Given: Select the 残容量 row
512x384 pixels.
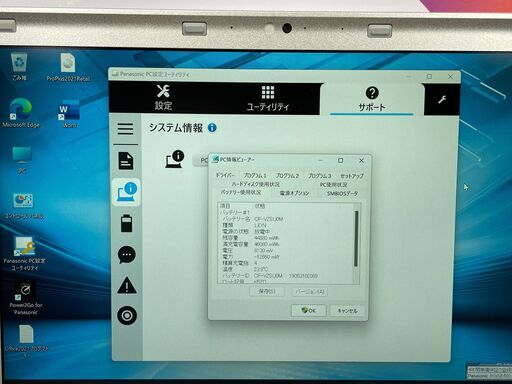Looking at the screenshot, I should click(285, 238).
